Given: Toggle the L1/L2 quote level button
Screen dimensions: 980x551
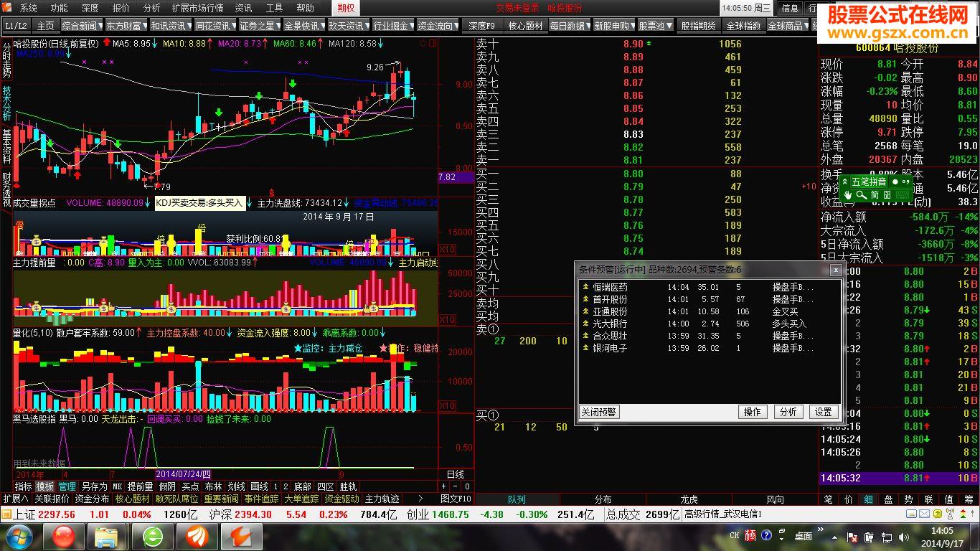Looking at the screenshot, I should click(x=15, y=26).
